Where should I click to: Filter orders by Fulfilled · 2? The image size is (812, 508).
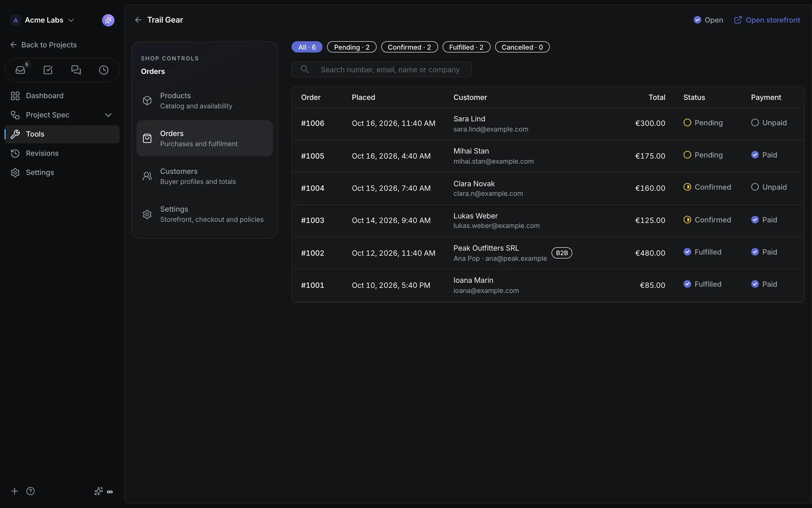(466, 47)
